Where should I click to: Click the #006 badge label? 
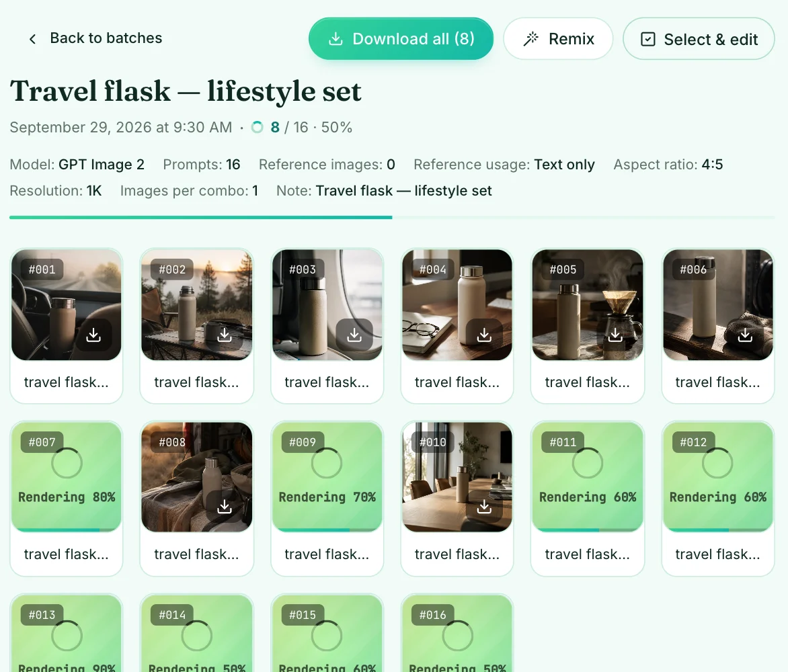[x=693, y=269]
